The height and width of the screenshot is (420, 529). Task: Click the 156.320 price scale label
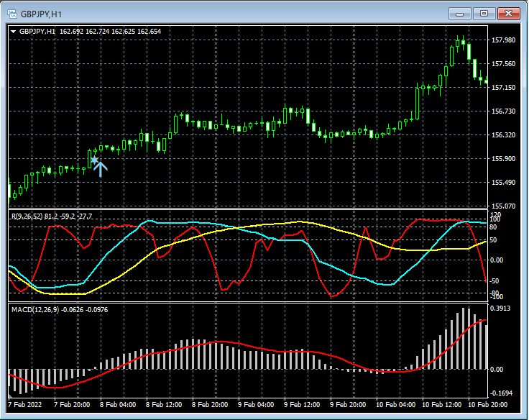503,135
